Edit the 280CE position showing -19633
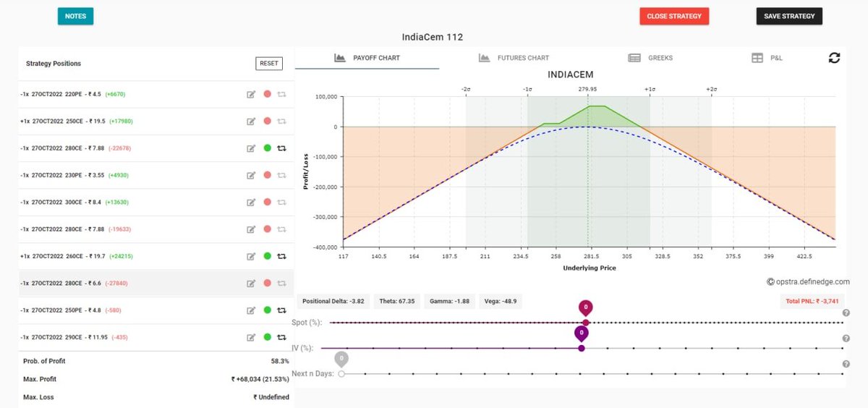This screenshot has height=408, width=868. click(x=251, y=229)
